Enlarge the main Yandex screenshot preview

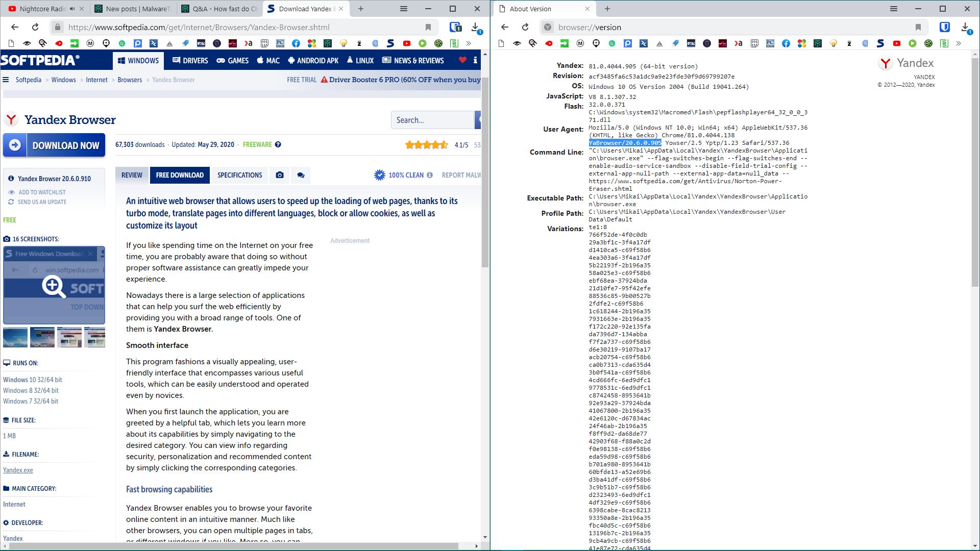54,286
